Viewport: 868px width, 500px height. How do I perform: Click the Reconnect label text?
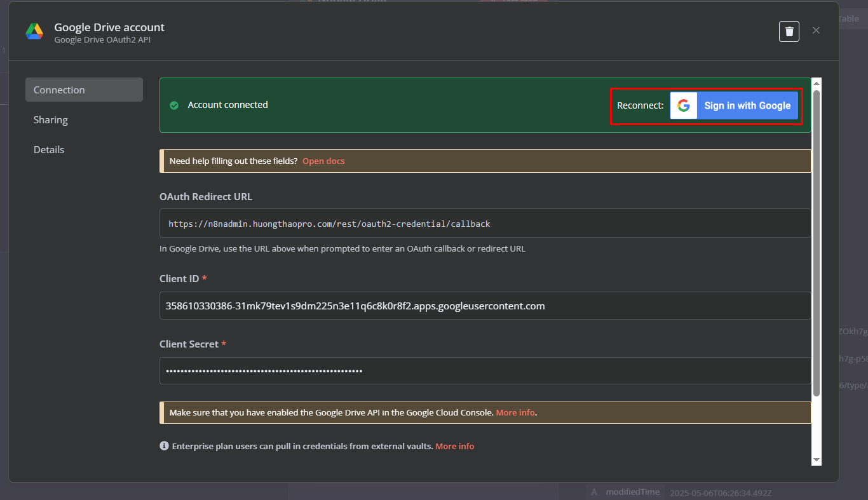coord(641,105)
